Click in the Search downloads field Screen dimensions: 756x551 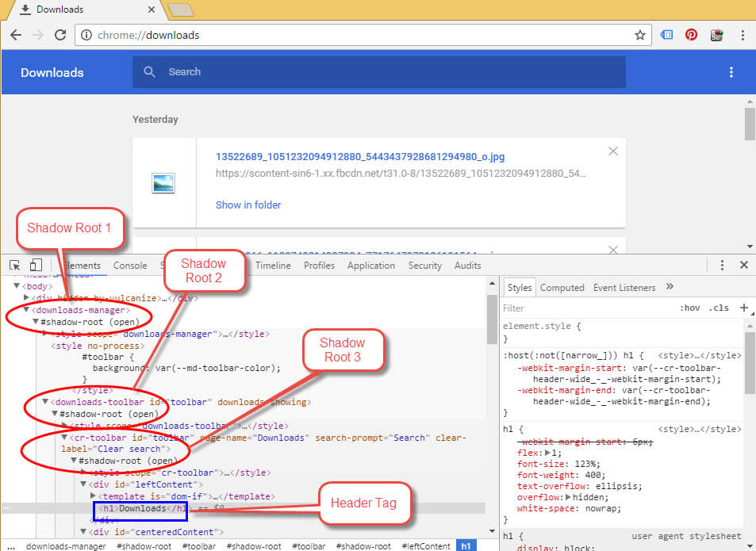tap(379, 72)
